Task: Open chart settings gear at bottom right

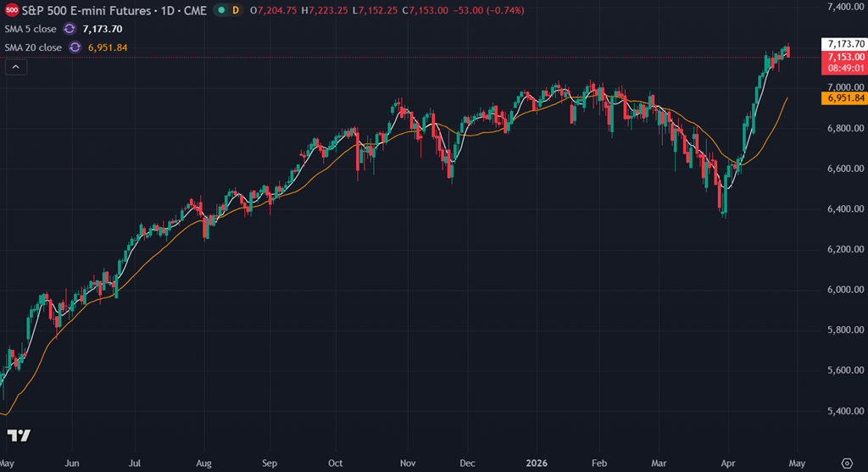Action: (844, 462)
